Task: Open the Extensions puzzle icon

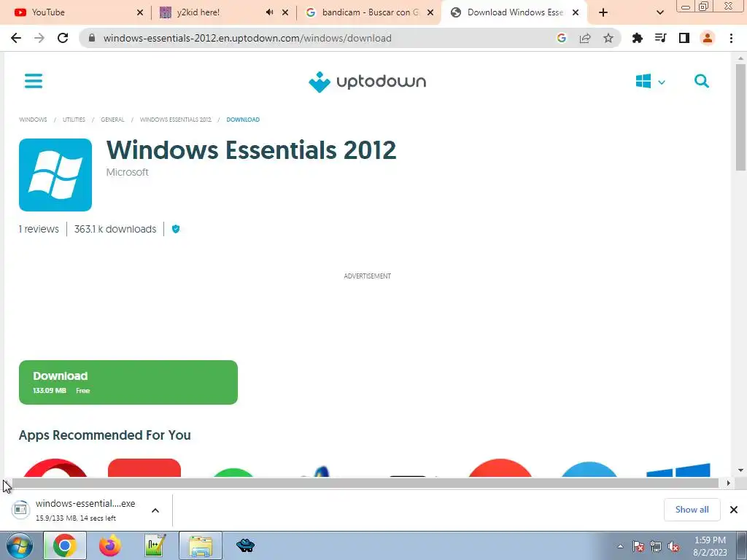Action: click(x=638, y=38)
